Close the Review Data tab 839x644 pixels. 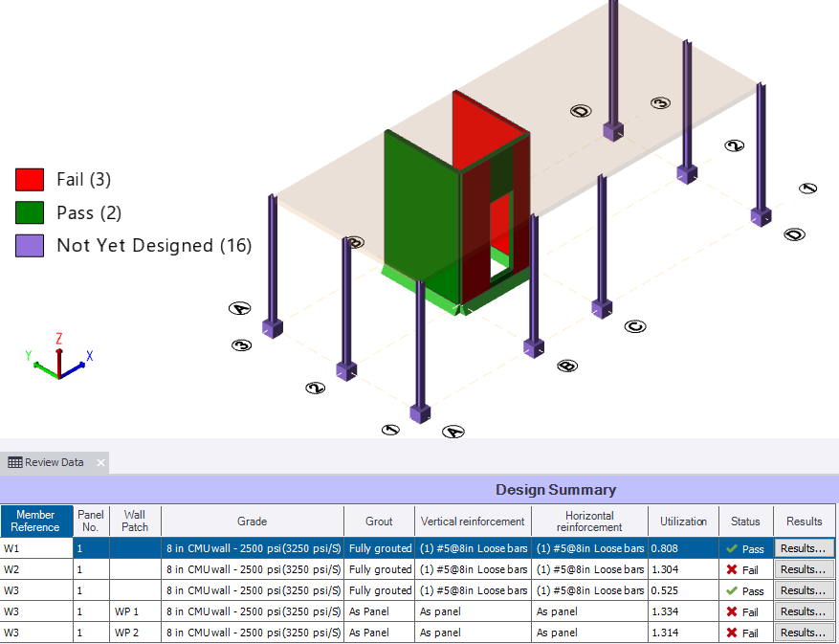coord(99,462)
